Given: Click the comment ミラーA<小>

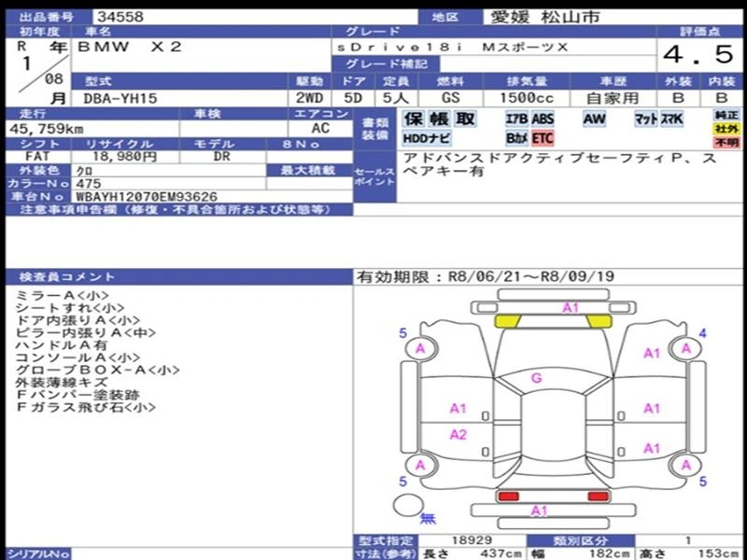Looking at the screenshot, I should 62,296.
